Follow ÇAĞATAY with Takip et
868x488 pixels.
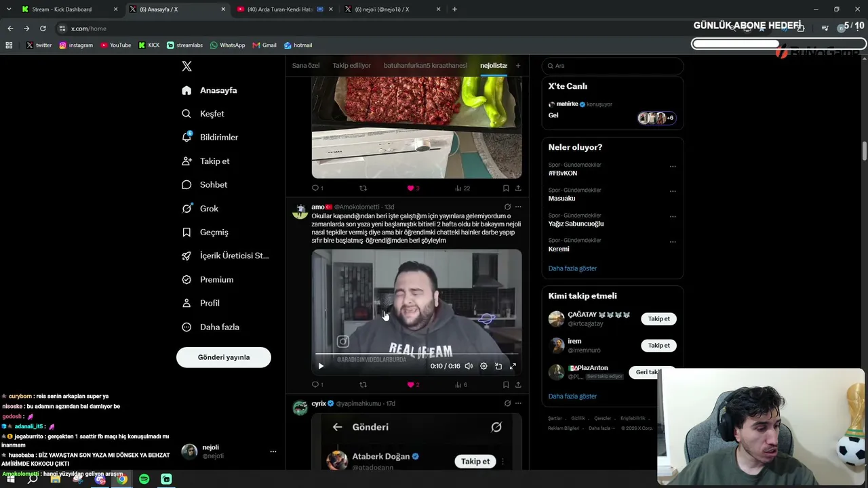pyautogui.click(x=658, y=319)
